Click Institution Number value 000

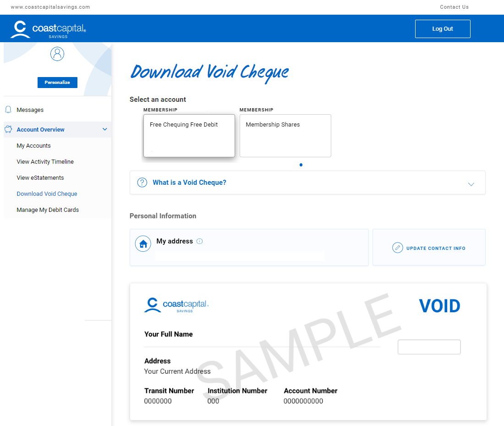(213, 401)
